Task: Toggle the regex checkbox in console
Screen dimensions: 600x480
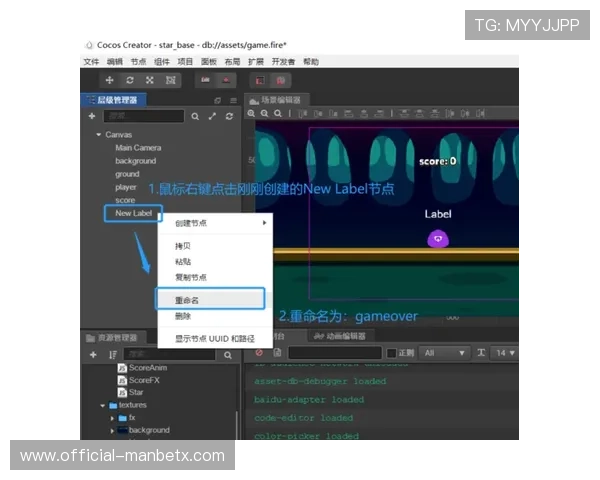Action: point(391,353)
